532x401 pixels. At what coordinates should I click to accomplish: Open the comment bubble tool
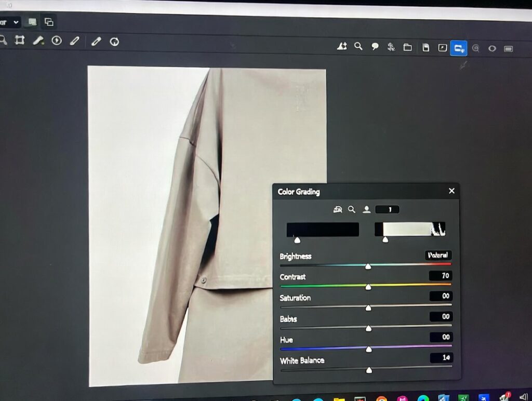pyautogui.click(x=374, y=47)
